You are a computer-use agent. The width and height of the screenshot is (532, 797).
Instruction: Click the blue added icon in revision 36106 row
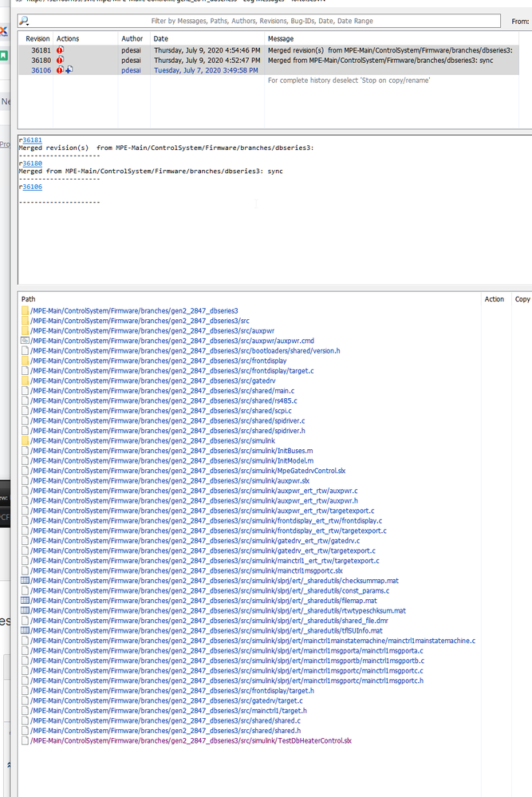click(69, 70)
